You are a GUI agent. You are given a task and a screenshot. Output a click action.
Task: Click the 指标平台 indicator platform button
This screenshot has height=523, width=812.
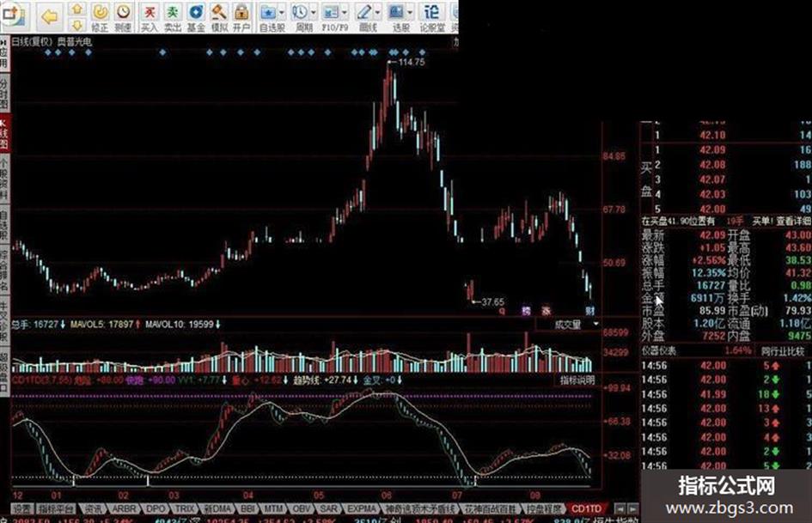56,509
